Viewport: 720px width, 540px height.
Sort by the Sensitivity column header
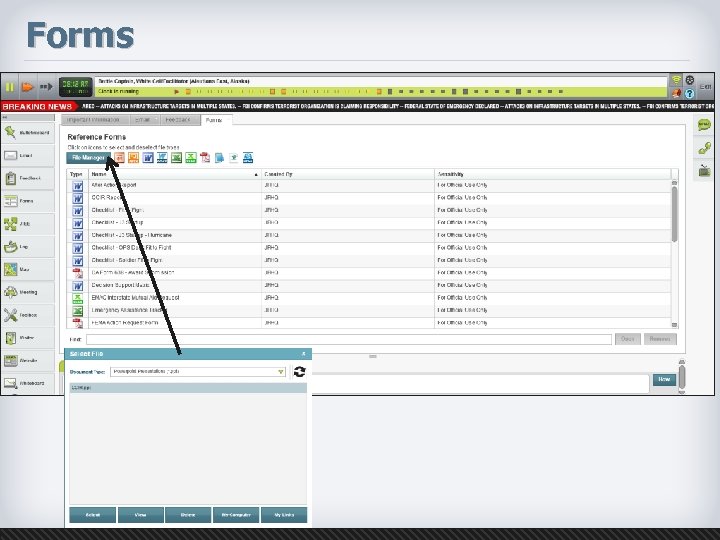552,174
